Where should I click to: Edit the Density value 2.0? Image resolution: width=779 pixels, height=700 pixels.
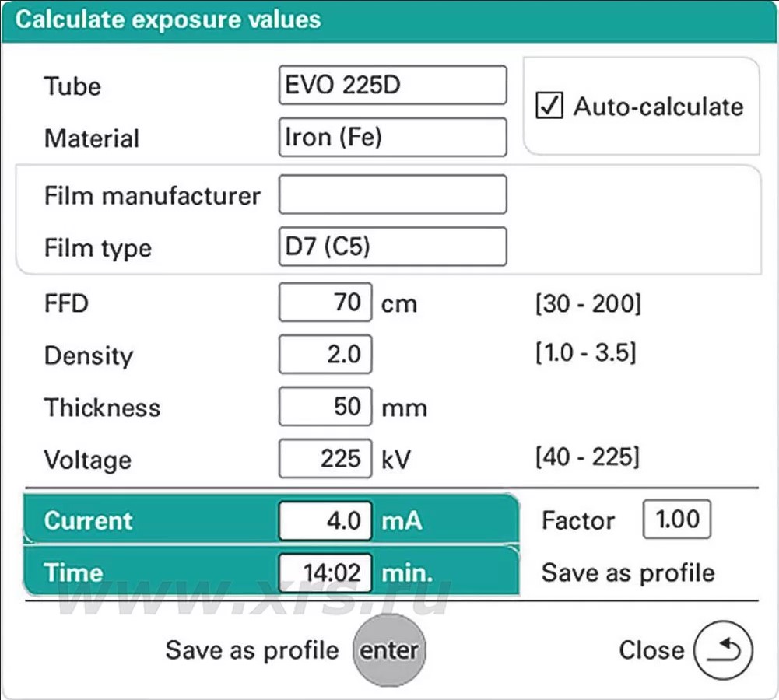(325, 355)
